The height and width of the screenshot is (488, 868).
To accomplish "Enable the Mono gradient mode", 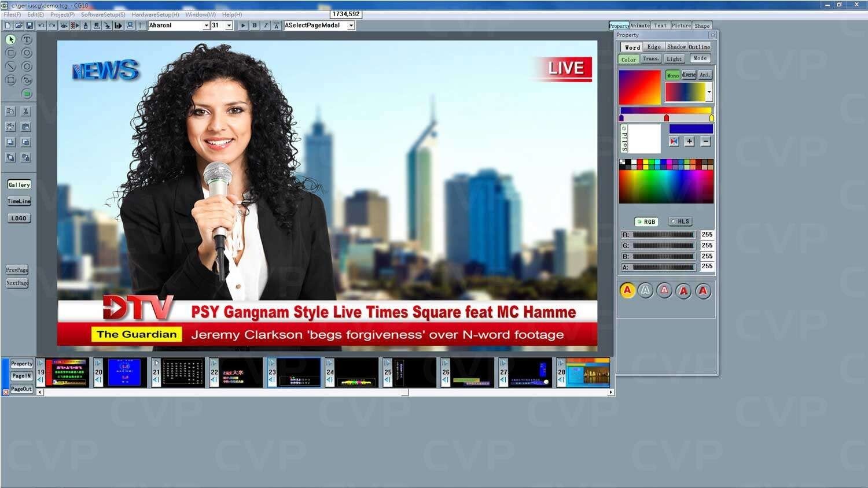I will click(x=672, y=75).
